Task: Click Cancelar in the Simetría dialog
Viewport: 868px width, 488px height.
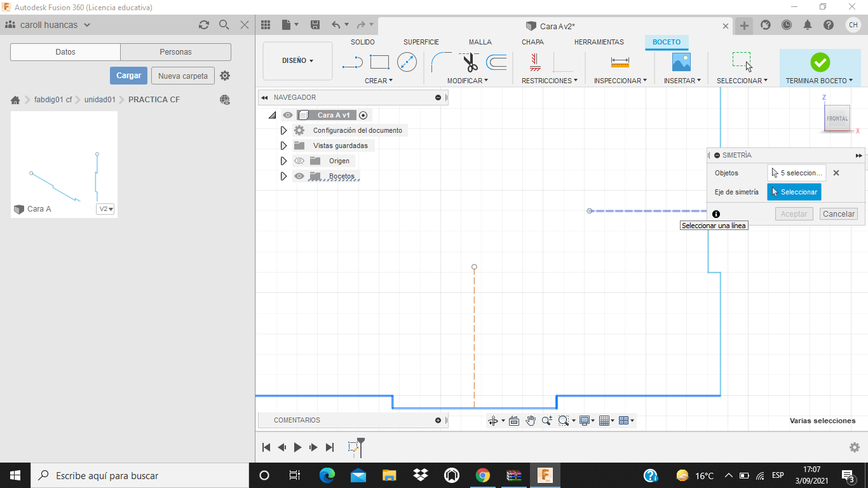Action: point(839,214)
